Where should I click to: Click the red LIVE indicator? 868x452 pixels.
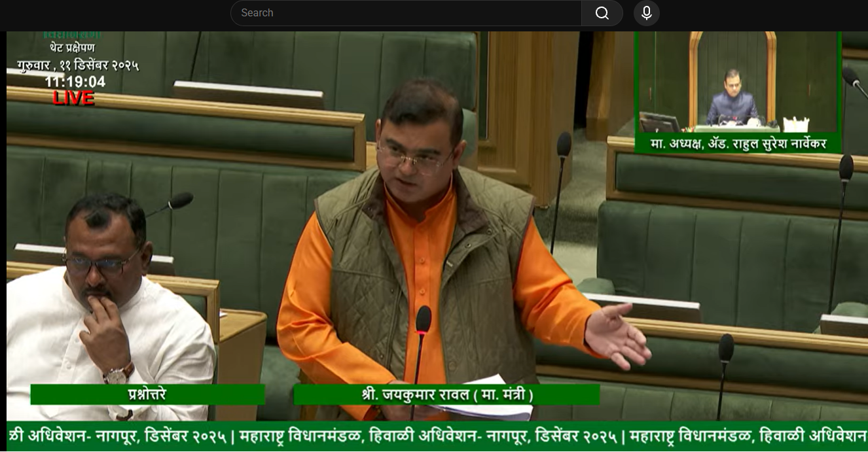point(73,99)
